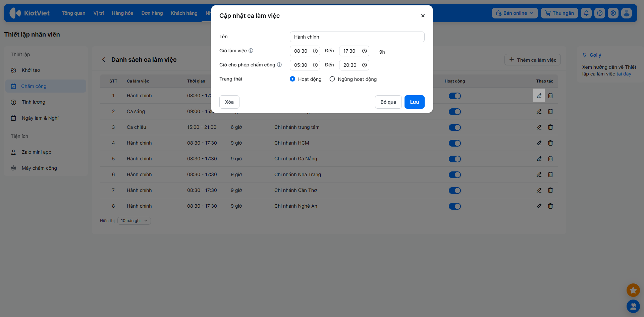This screenshot has height=317, width=644.
Task: Select the Hoạt động status radio
Action: [x=292, y=79]
